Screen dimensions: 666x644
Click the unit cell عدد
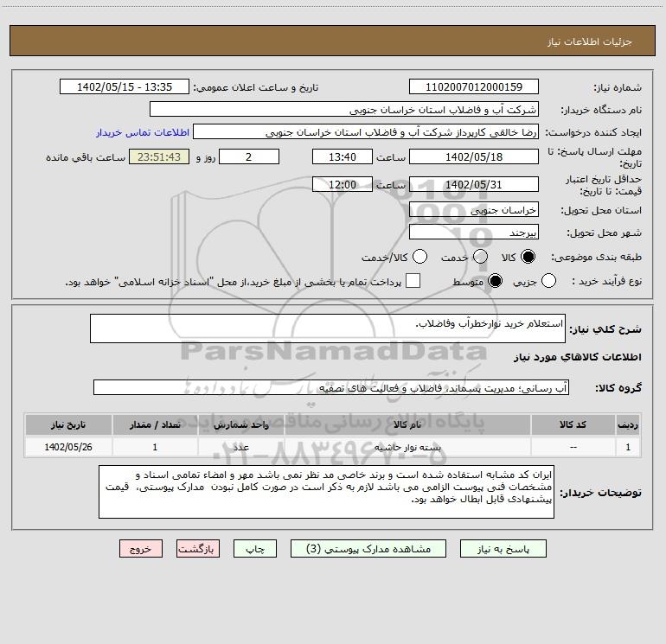coord(240,447)
